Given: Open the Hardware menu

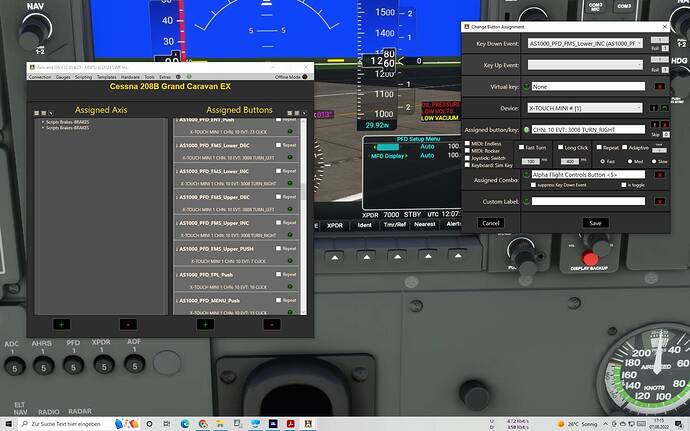Looking at the screenshot, I should (x=130, y=77).
